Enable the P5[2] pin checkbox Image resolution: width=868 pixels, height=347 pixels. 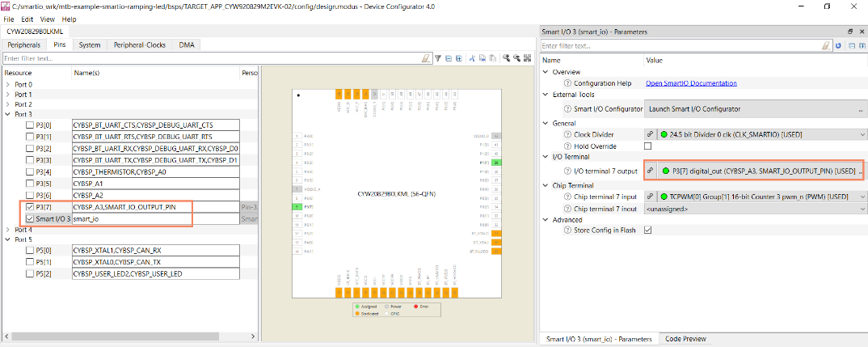[x=29, y=274]
